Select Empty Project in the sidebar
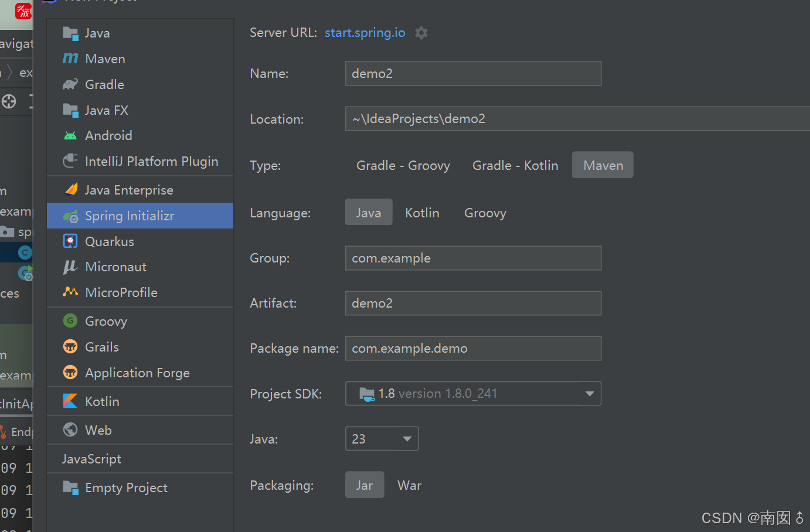 126,487
